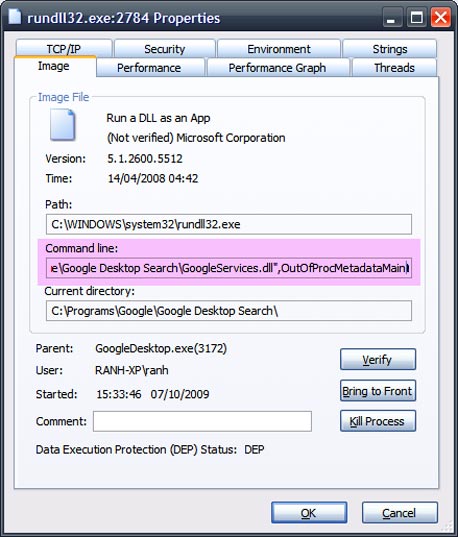The height and width of the screenshot is (537, 458).
Task: Click the 'Run a DLL as an App' description
Action: click(x=158, y=118)
